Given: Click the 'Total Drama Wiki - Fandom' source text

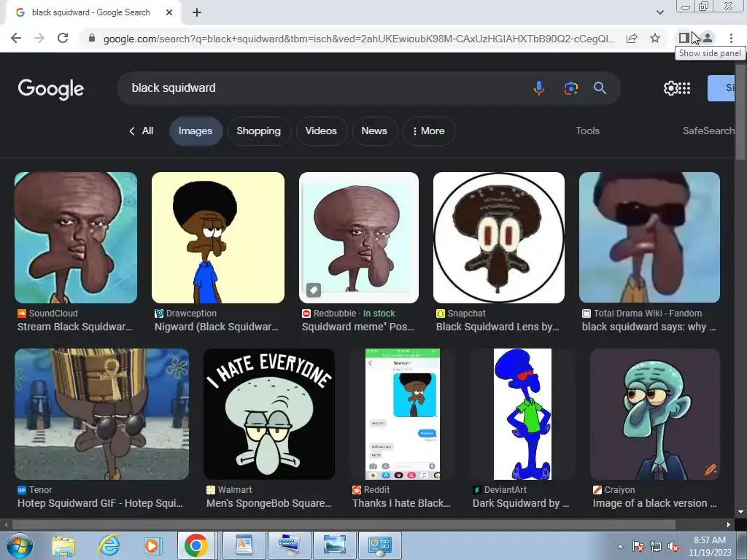Looking at the screenshot, I should point(648,314).
